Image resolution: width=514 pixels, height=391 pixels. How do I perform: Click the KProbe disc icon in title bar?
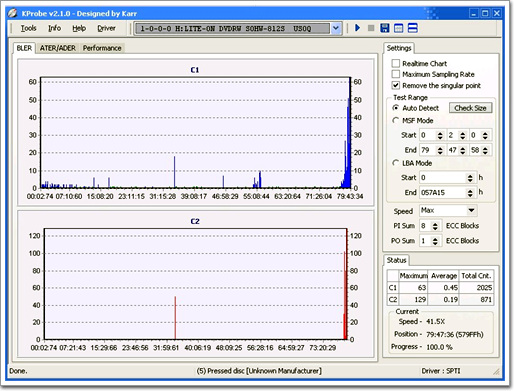point(12,13)
